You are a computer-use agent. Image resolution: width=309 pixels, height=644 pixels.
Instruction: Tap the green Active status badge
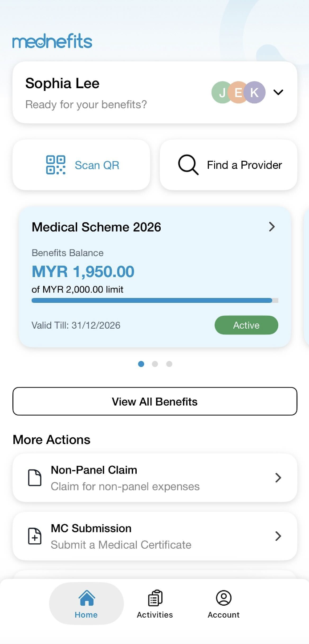click(x=246, y=325)
